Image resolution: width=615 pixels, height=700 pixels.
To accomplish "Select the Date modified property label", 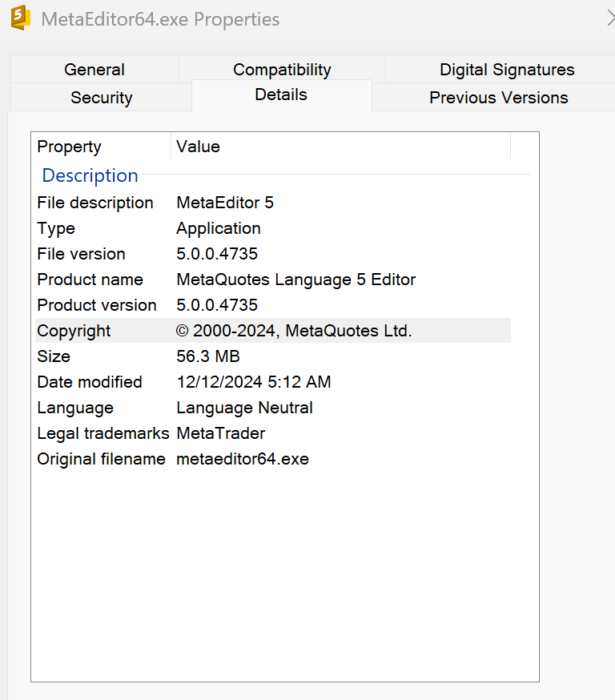I will pyautogui.click(x=90, y=382).
